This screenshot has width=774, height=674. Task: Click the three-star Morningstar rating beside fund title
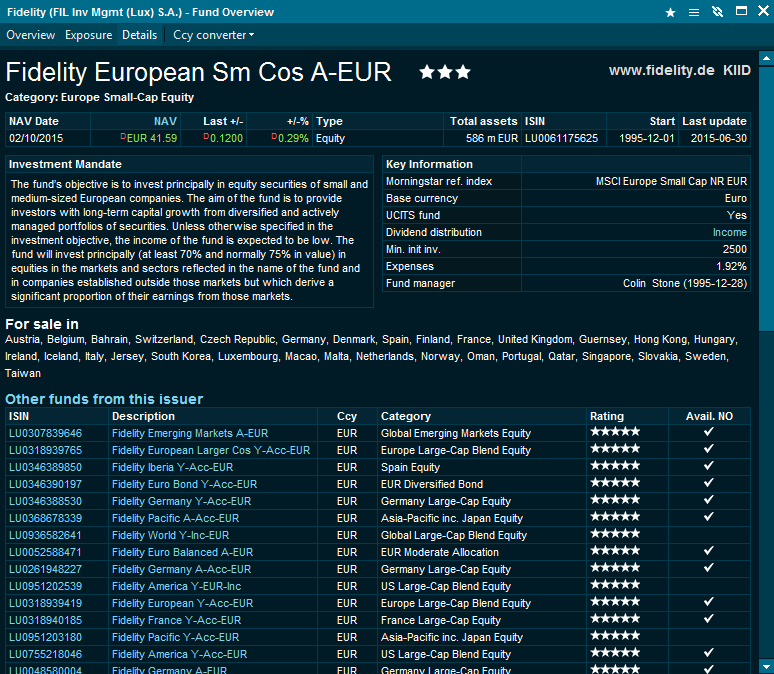point(445,72)
